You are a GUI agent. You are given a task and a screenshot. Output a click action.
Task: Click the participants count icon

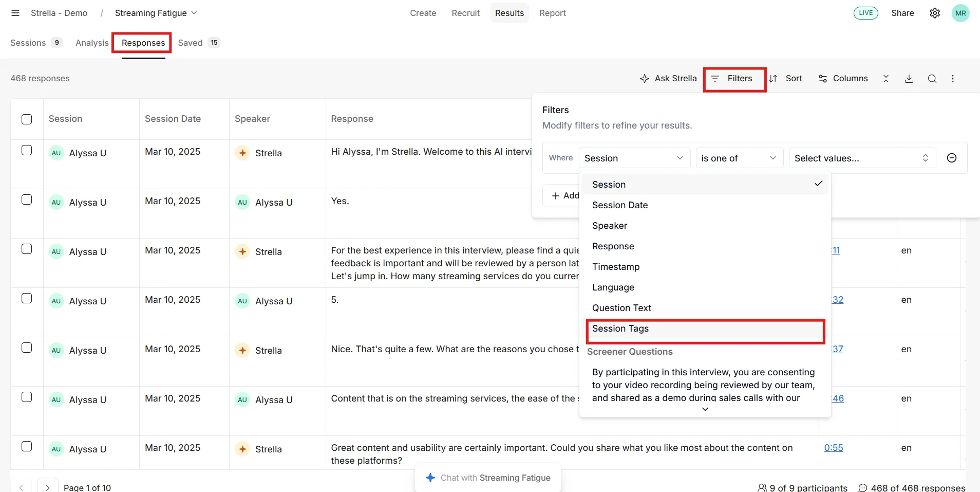(762, 488)
